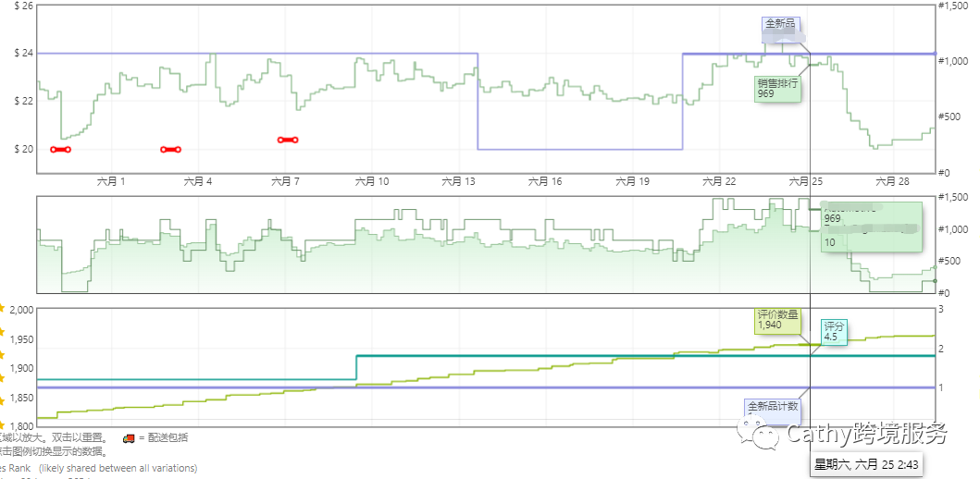The height and width of the screenshot is (479, 980).
Task: Click the star icon beside the 1,950 label
Action: pyautogui.click(x=3, y=338)
